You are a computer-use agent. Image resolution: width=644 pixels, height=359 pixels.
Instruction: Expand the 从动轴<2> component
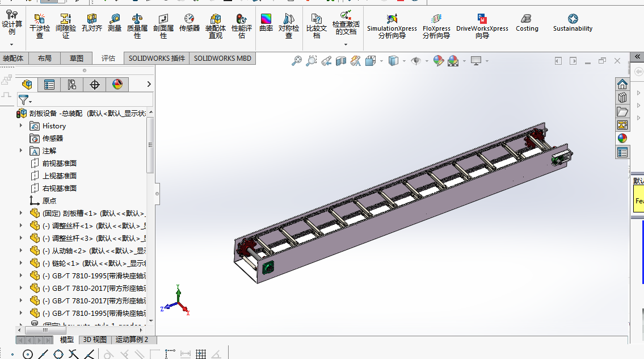21,251
